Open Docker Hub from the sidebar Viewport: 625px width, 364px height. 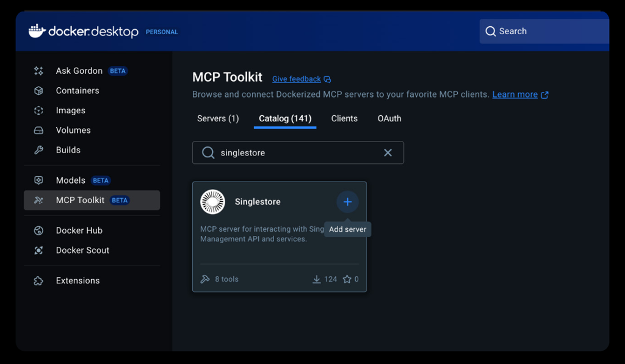92,230
